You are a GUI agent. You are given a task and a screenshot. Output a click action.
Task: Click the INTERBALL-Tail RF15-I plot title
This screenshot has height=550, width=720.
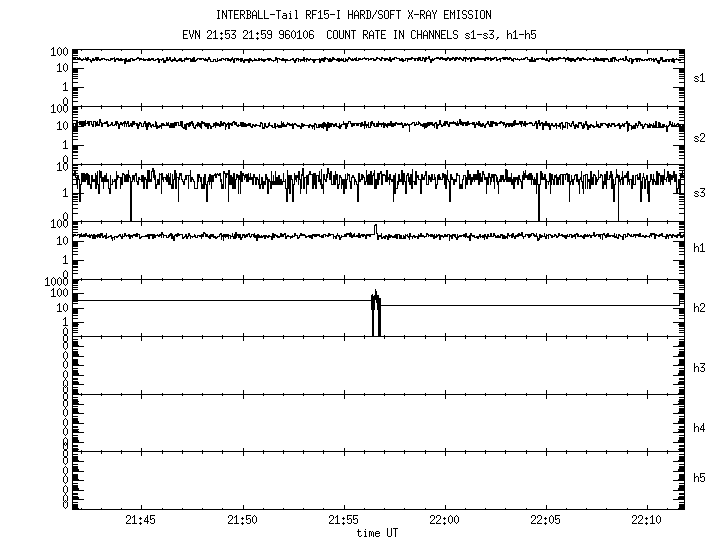353,15
